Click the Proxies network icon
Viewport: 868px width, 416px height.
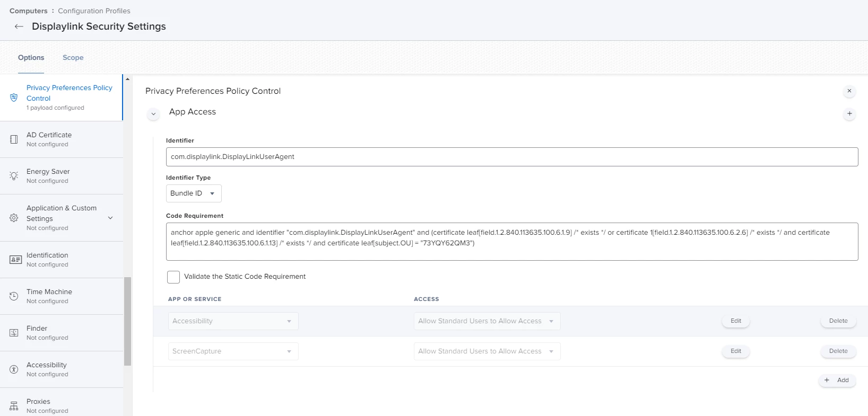click(14, 406)
